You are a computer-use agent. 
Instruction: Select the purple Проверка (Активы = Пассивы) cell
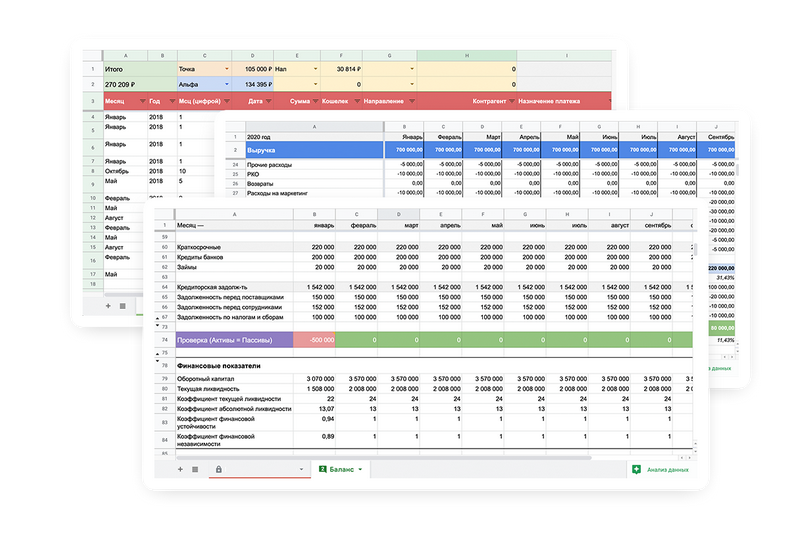(234, 340)
